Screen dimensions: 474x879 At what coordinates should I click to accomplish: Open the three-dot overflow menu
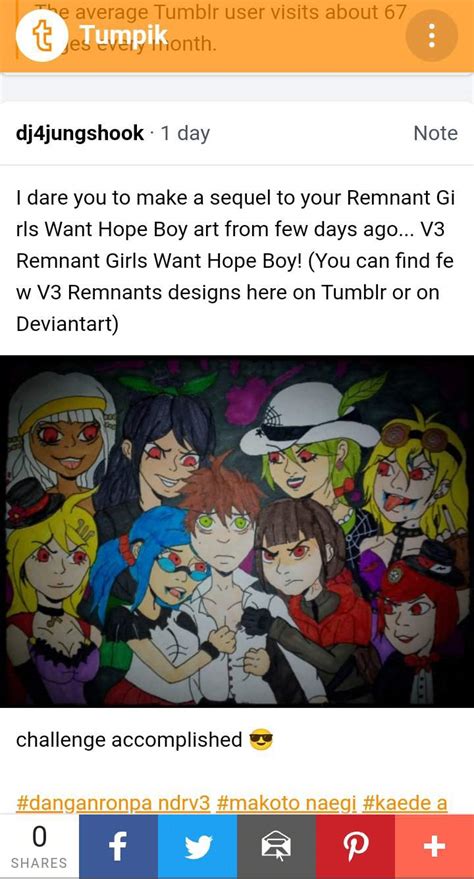click(x=431, y=35)
